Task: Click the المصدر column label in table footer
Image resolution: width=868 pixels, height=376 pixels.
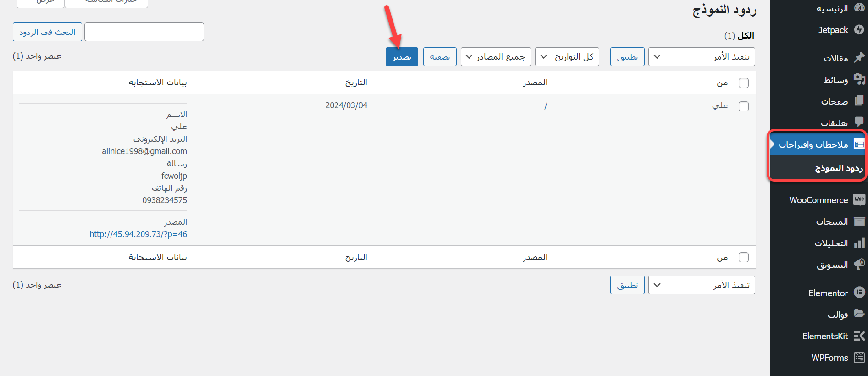Action: (535, 257)
